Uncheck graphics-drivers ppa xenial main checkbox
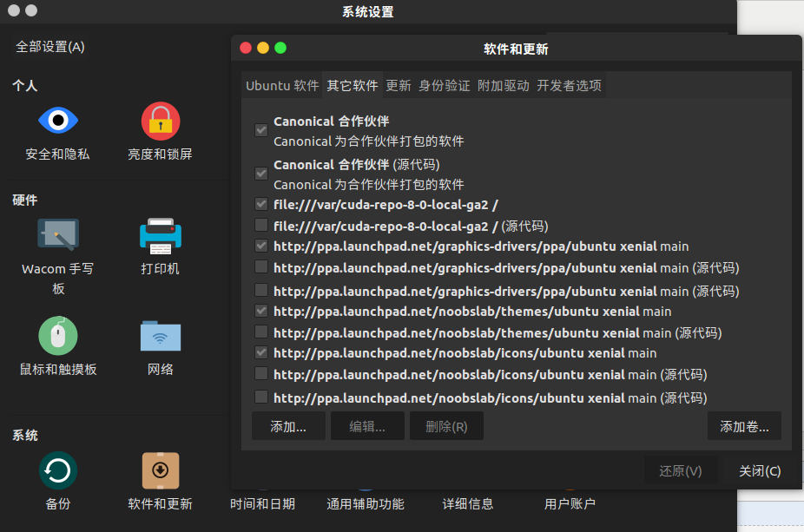Screen dimensions: 804x532 point(261,246)
